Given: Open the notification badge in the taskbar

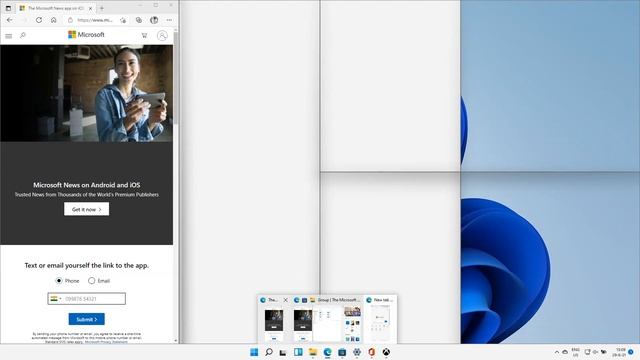Looking at the screenshot, I should [631, 352].
